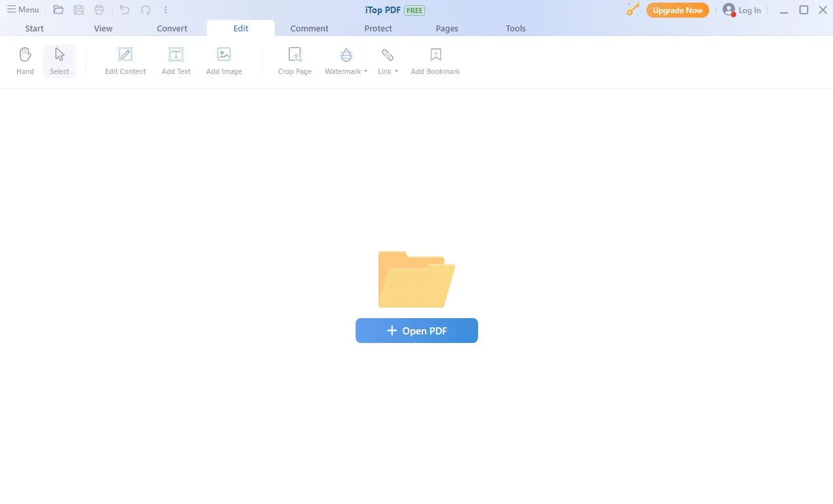Choose the Edit Content tool
This screenshot has width=833, height=504.
126,62
